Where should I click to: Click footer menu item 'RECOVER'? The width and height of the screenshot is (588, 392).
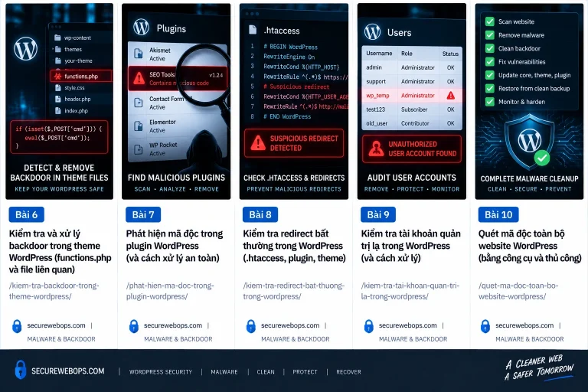[349, 372]
